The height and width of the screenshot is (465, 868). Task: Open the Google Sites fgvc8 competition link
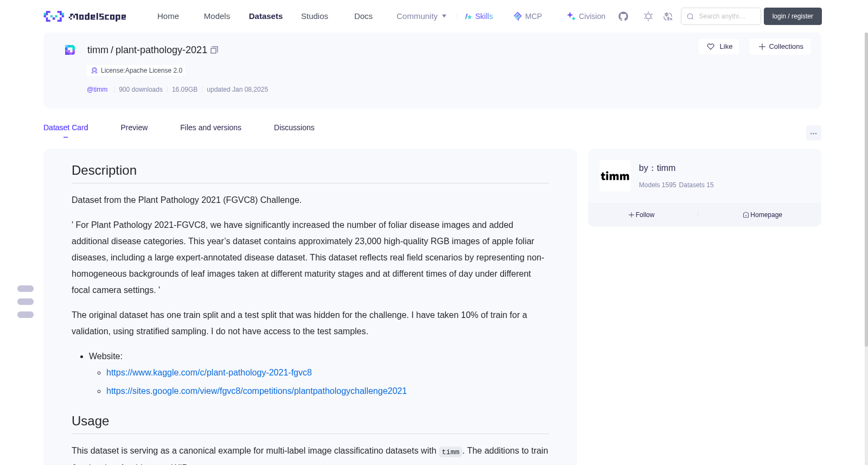click(x=257, y=391)
